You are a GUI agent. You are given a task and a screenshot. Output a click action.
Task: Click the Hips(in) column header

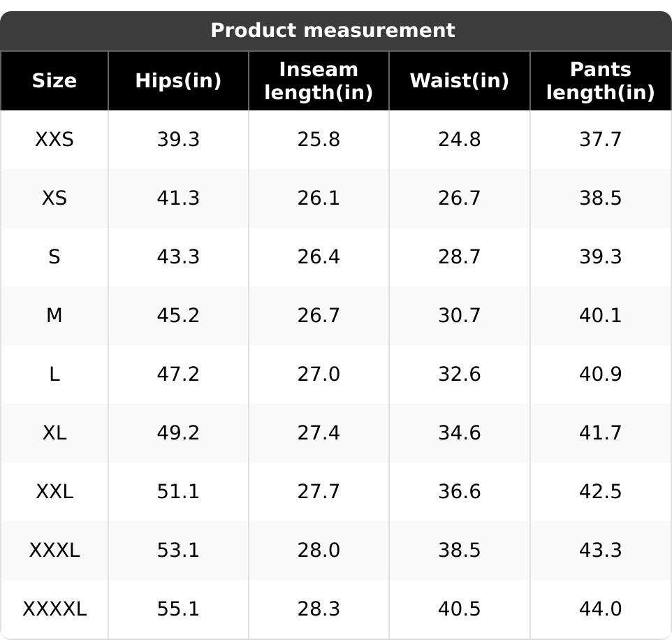178,81
